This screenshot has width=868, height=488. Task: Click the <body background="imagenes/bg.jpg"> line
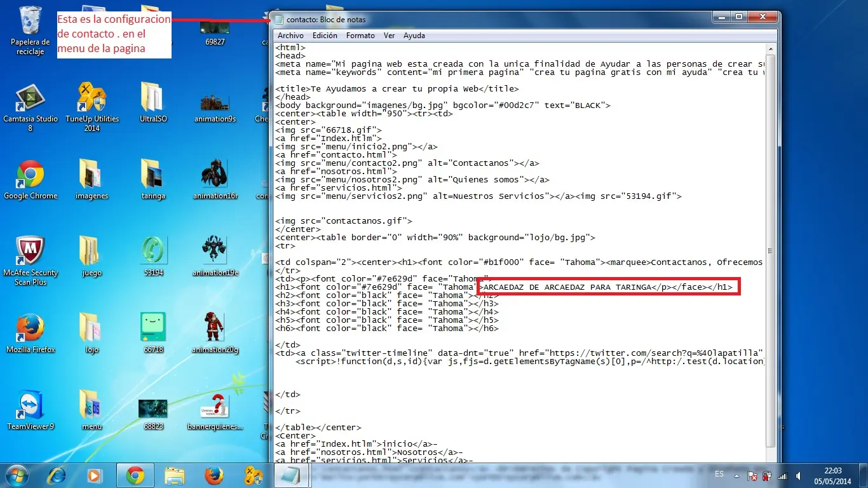coord(443,105)
